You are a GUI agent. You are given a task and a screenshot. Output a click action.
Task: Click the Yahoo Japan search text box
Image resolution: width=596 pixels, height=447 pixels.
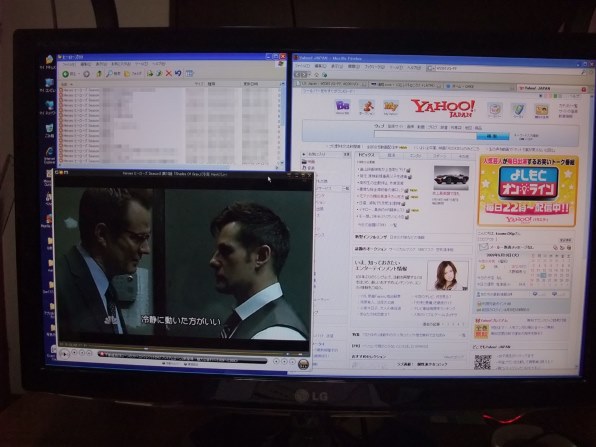(425, 134)
